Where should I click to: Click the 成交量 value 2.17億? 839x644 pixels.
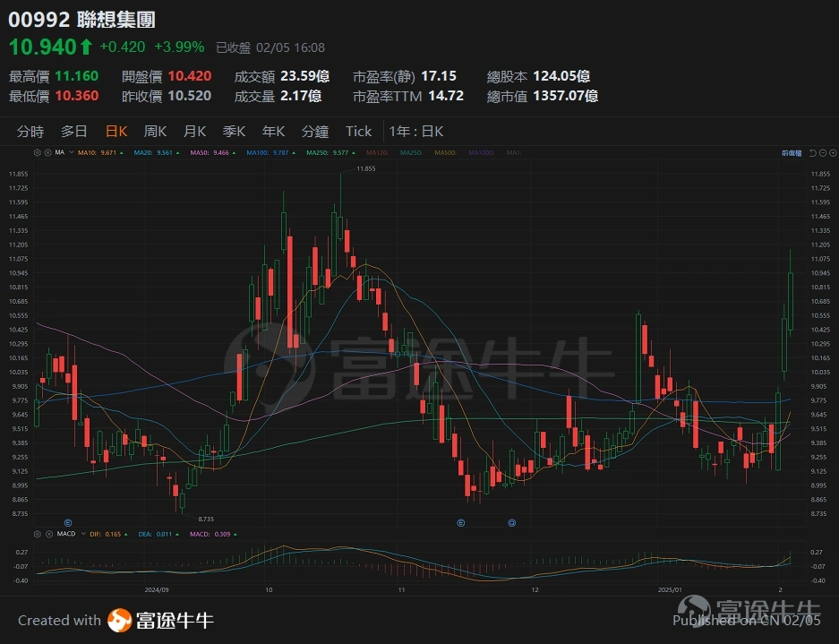click(301, 96)
